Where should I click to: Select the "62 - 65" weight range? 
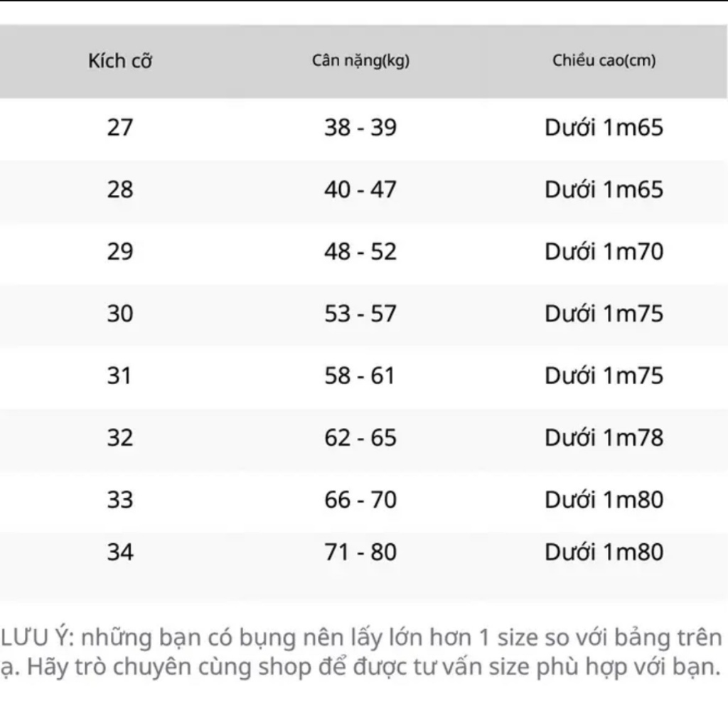[360, 437]
